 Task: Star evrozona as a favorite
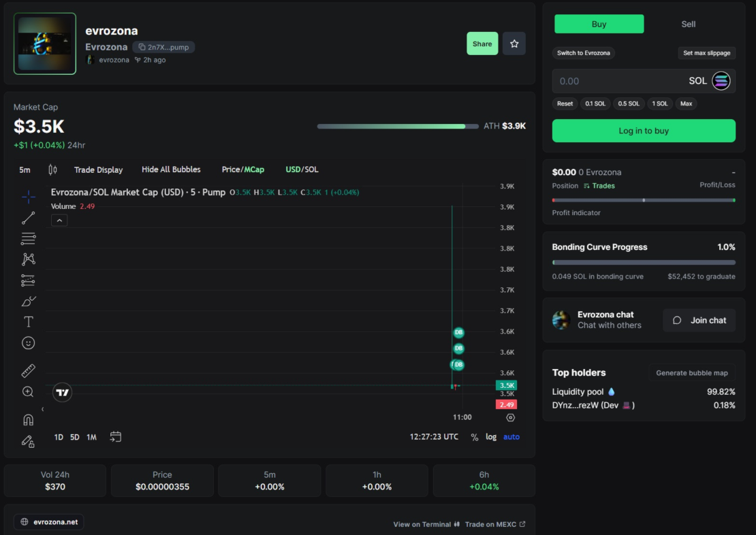click(x=514, y=44)
